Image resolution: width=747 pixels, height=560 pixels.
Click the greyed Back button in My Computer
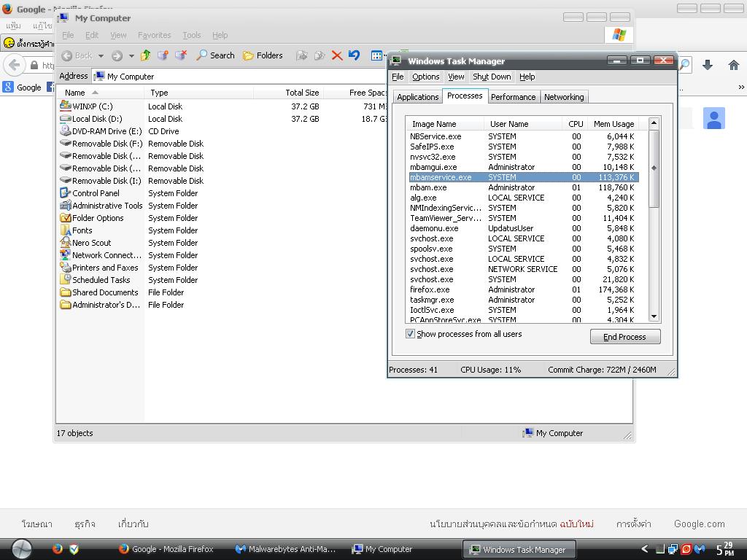pyautogui.click(x=77, y=55)
